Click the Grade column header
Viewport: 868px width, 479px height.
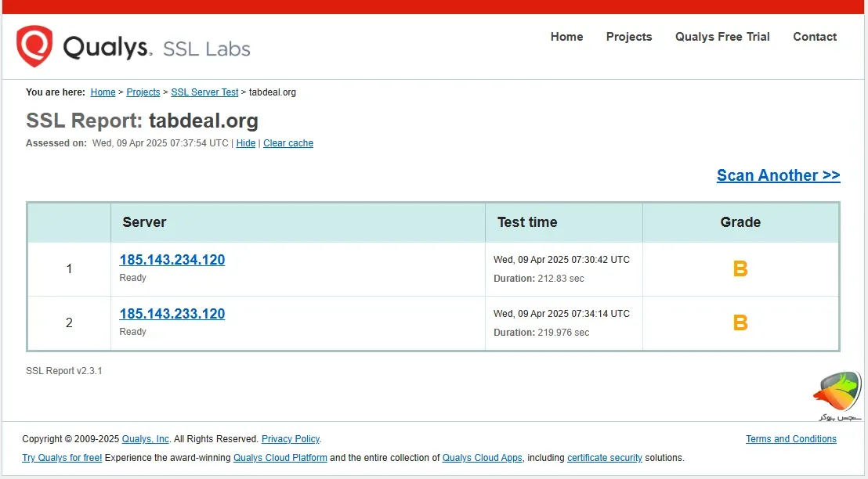pyautogui.click(x=740, y=222)
